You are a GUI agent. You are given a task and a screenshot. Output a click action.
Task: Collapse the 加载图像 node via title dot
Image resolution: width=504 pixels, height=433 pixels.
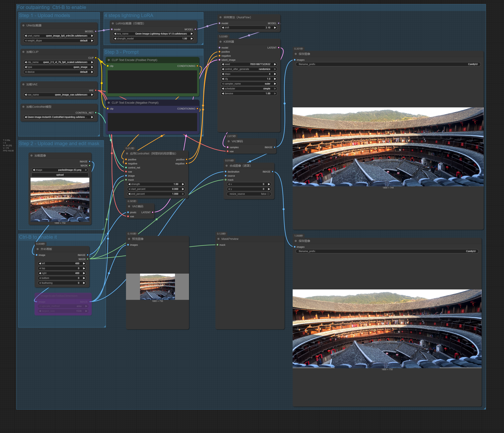[31, 156]
